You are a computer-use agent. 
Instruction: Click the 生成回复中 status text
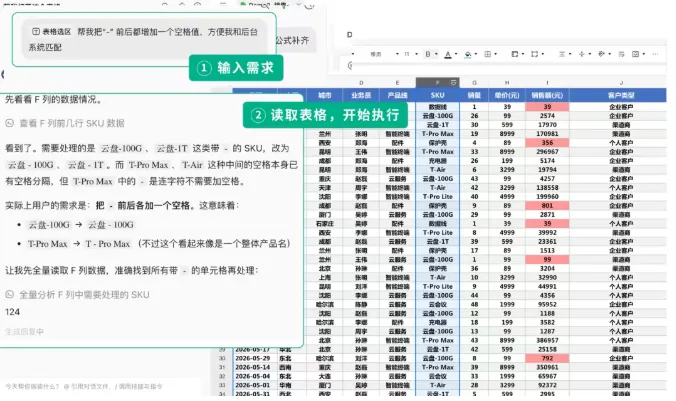[24, 332]
